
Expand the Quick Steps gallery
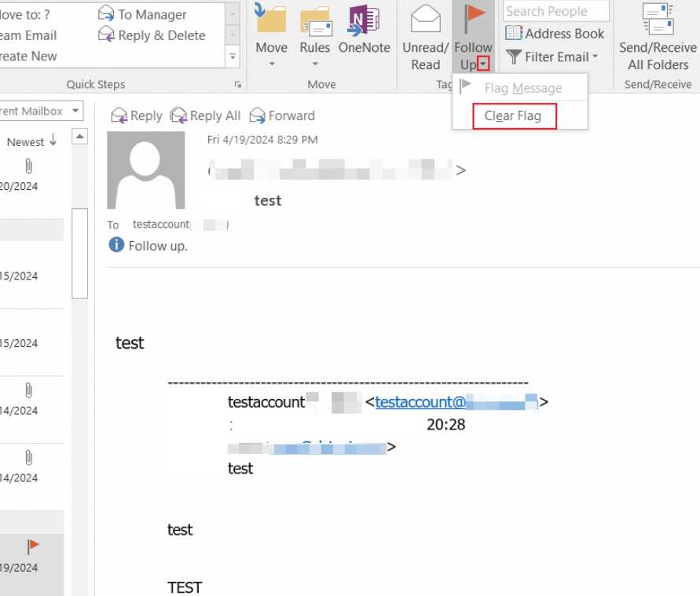coord(233,57)
